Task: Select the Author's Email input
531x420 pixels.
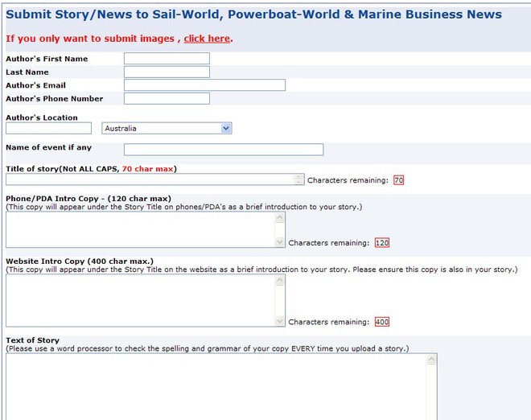Action: click(x=204, y=85)
